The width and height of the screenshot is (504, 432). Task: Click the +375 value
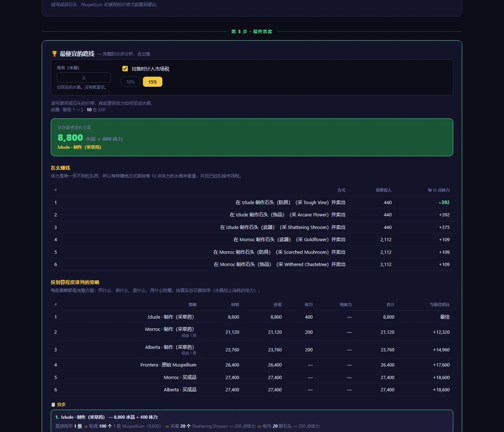click(444, 227)
